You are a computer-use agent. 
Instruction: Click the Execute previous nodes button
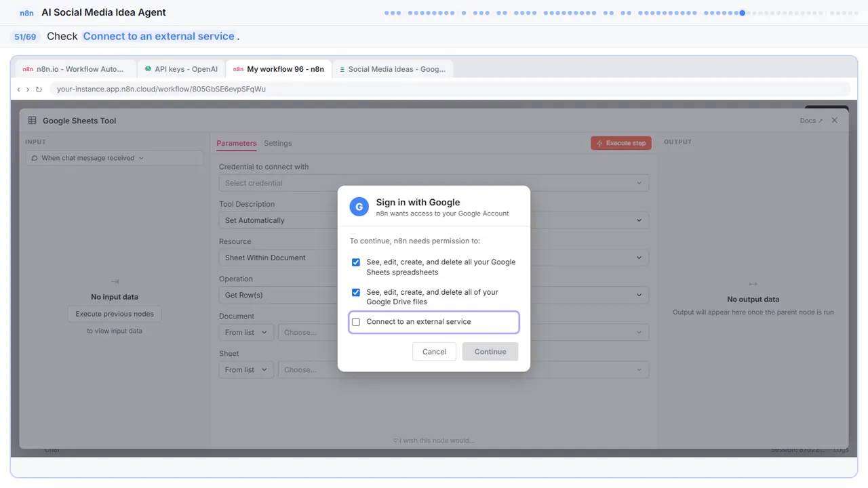115,314
